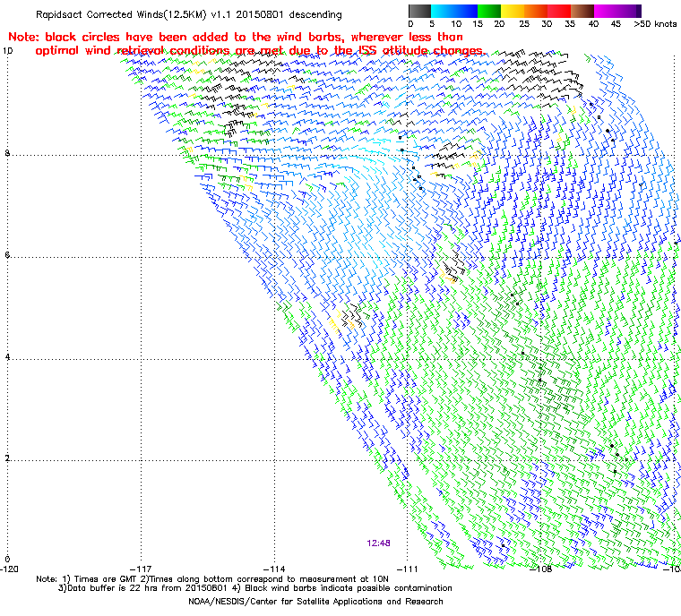681x616 pixels.
Task: Click the yellow 20-25 knots legend segment
Action: point(513,11)
